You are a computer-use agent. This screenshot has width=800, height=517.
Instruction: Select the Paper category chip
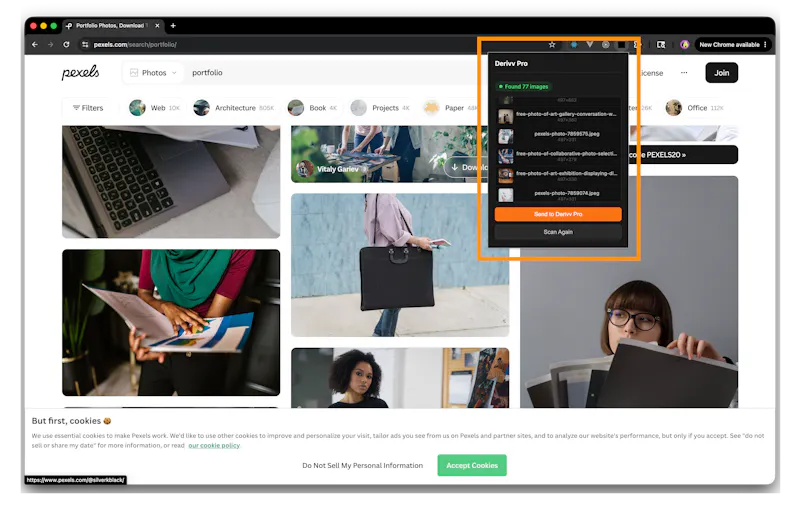pos(451,108)
